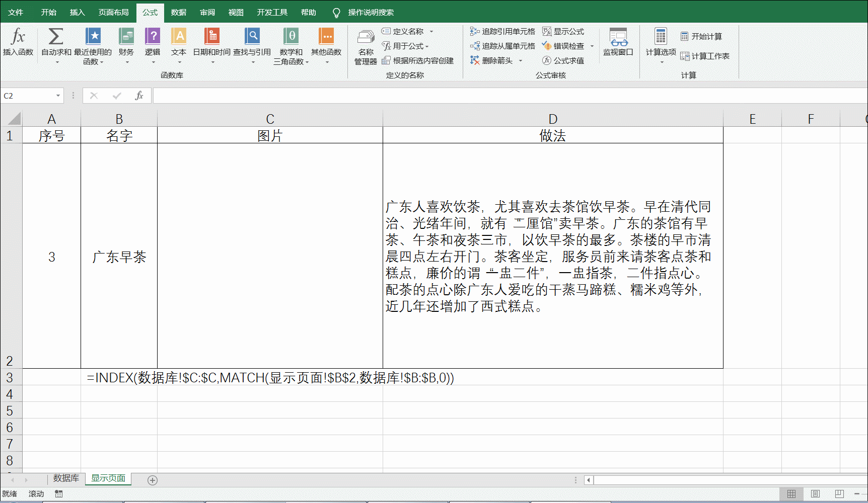The width and height of the screenshot is (868, 503).
Task: Toggle Show Formulas (显示公式)
Action: coord(563,31)
